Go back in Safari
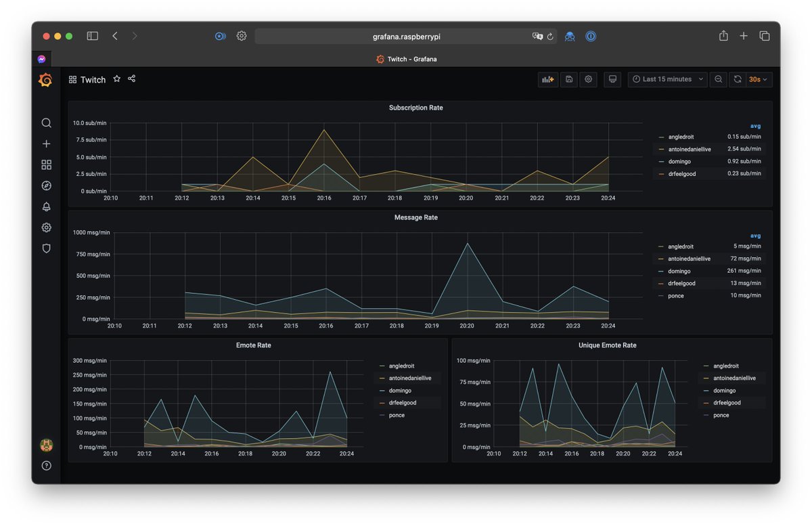The image size is (812, 526). coord(115,36)
